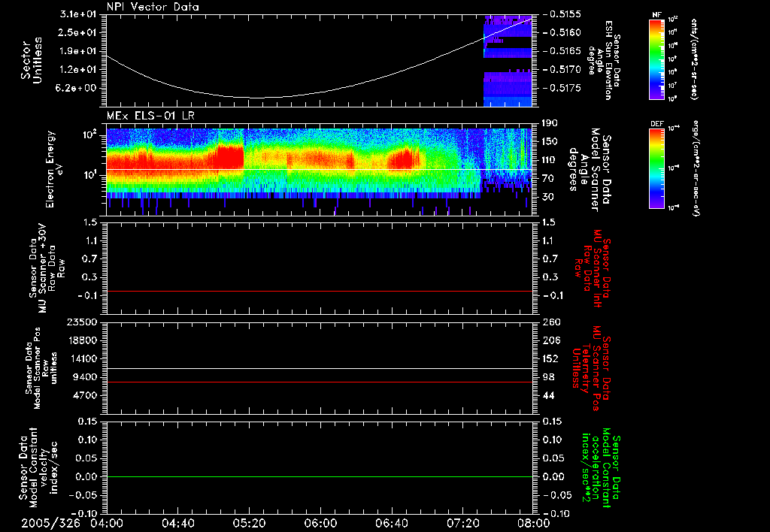This screenshot has height=532, width=770.
Task: Click the '152' telemetry axis value
Action: [551, 358]
